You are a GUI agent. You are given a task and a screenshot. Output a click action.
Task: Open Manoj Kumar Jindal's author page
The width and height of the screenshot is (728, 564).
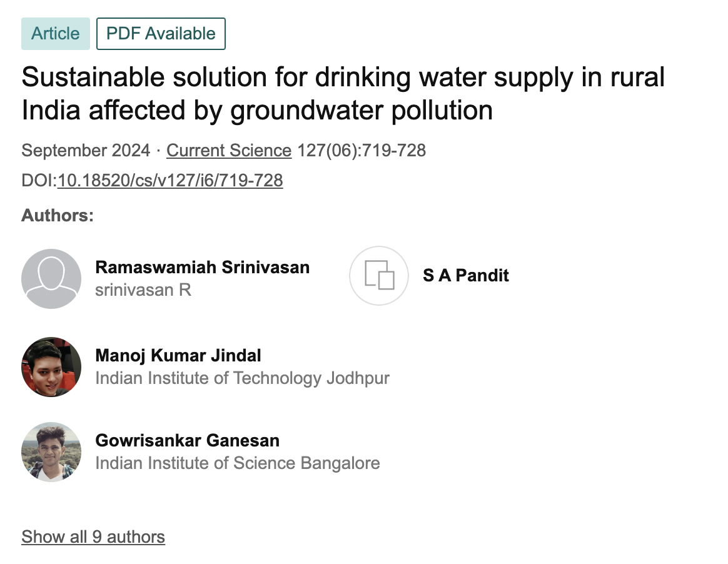pos(178,355)
